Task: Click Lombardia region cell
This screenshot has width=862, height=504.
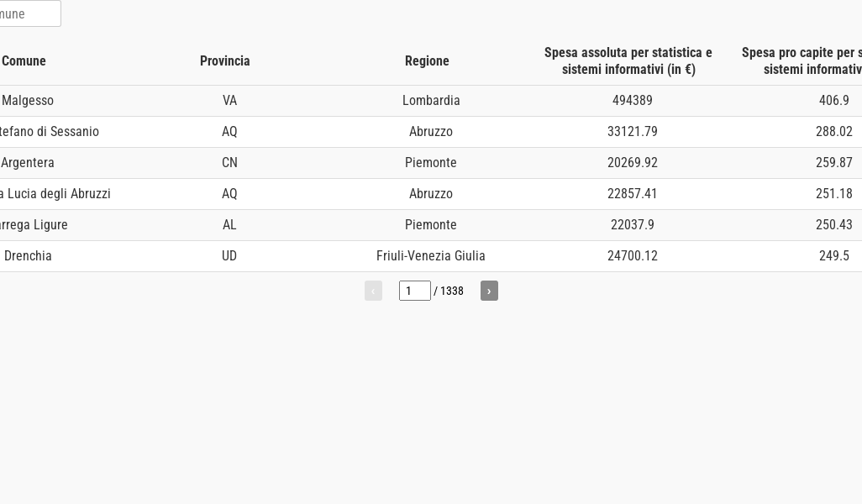Action: (431, 101)
